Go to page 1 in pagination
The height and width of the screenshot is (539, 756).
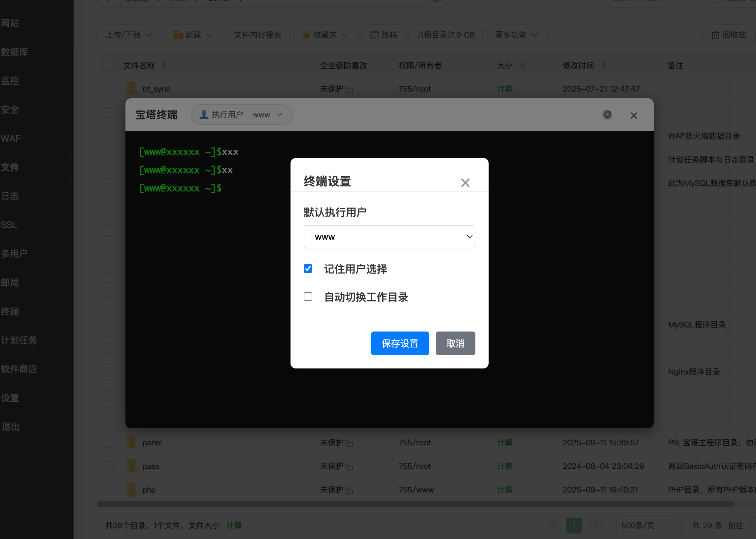coord(574,525)
